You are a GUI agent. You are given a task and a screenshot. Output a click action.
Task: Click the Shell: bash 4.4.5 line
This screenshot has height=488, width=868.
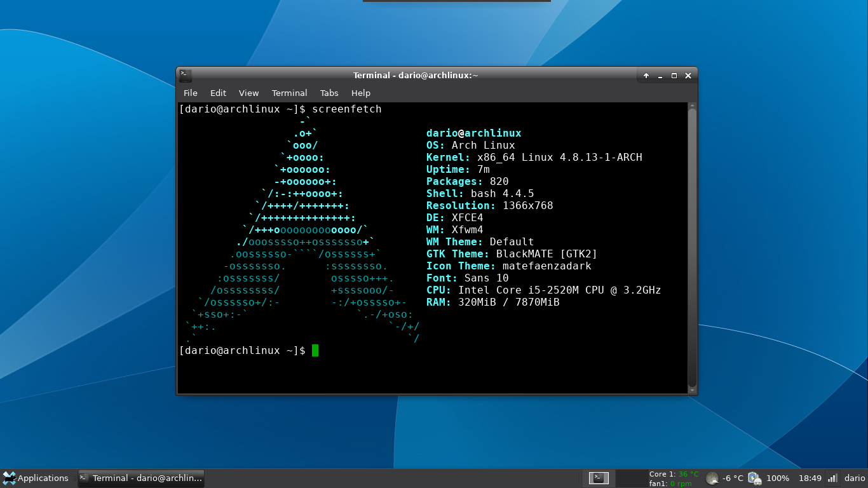(480, 194)
